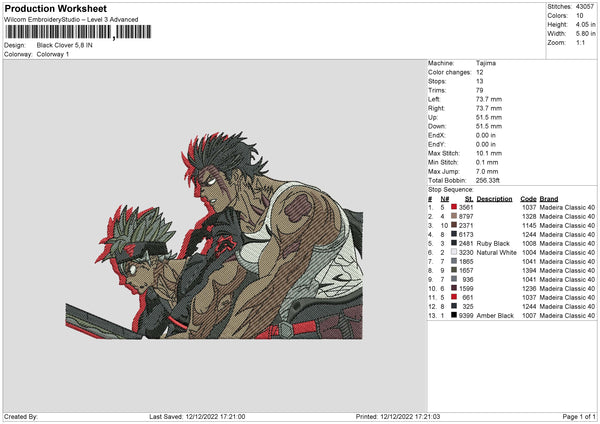Click the barcode under the Wilcom title

pyautogui.click(x=78, y=32)
